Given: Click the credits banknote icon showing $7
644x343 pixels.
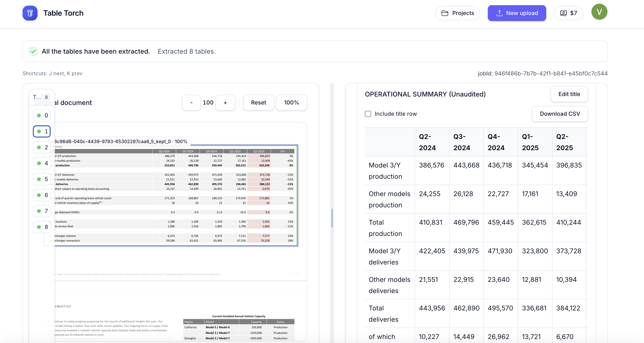Looking at the screenshot, I should [563, 13].
